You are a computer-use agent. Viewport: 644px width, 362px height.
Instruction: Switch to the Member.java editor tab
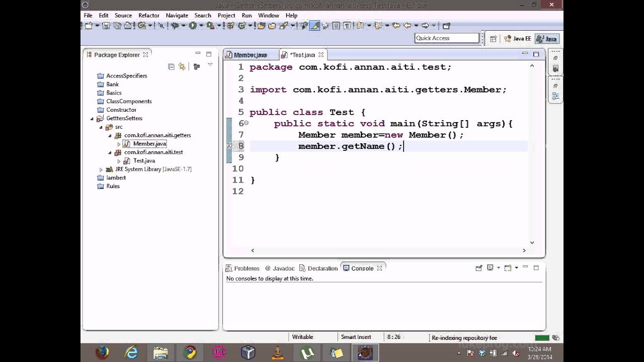[250, 55]
